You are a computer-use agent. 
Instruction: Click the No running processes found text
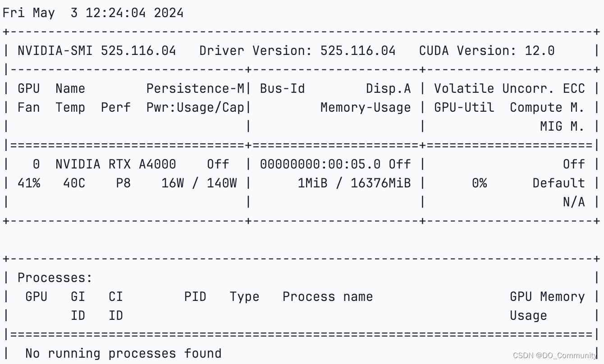[123, 353]
